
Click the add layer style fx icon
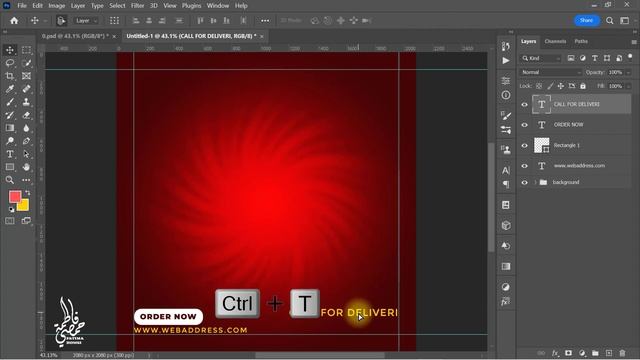555,353
